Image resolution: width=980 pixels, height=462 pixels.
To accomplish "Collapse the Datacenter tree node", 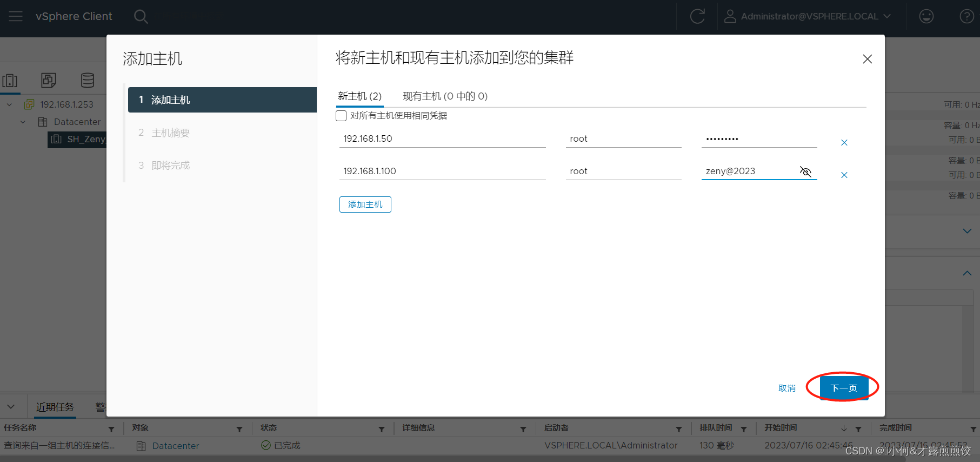I will pyautogui.click(x=23, y=122).
